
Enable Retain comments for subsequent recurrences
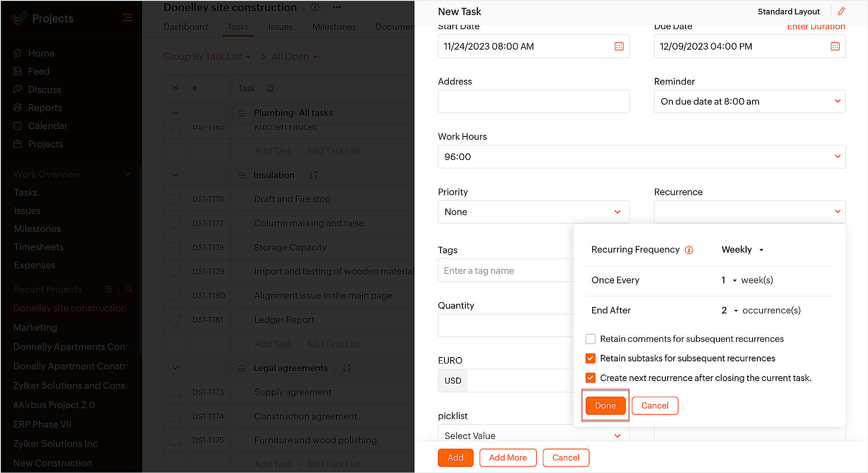click(590, 339)
